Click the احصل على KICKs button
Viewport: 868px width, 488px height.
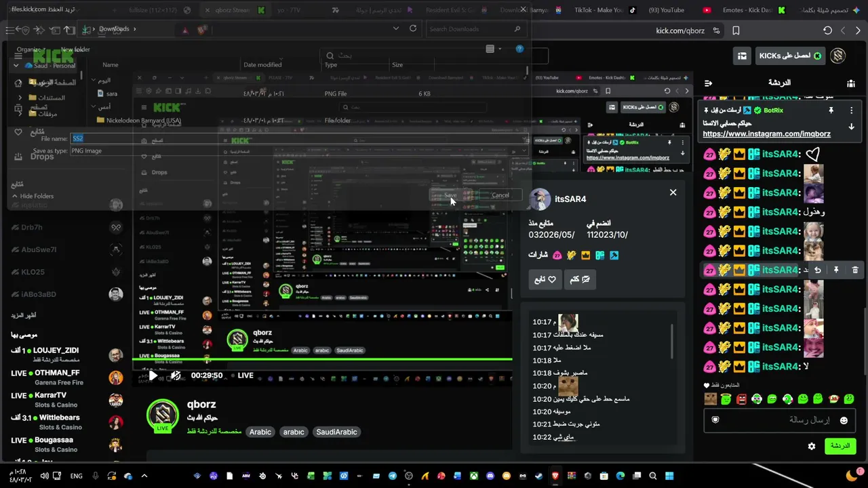[x=790, y=56]
